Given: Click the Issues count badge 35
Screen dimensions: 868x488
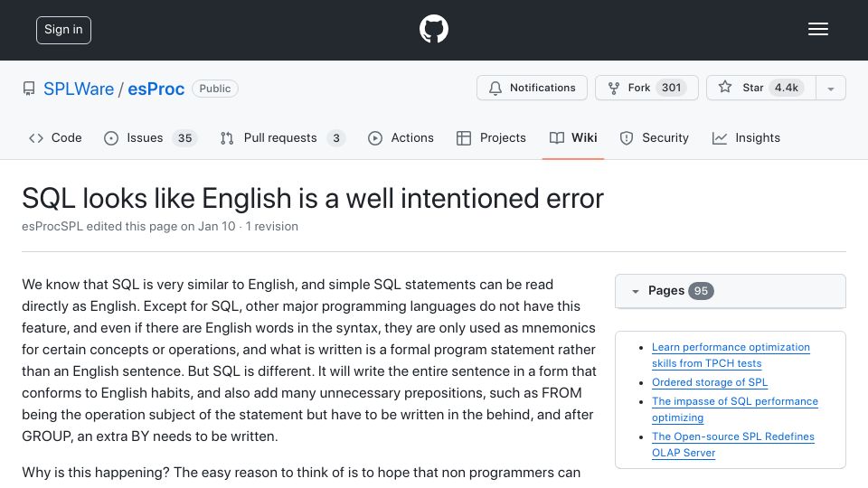Looking at the screenshot, I should click(184, 138).
